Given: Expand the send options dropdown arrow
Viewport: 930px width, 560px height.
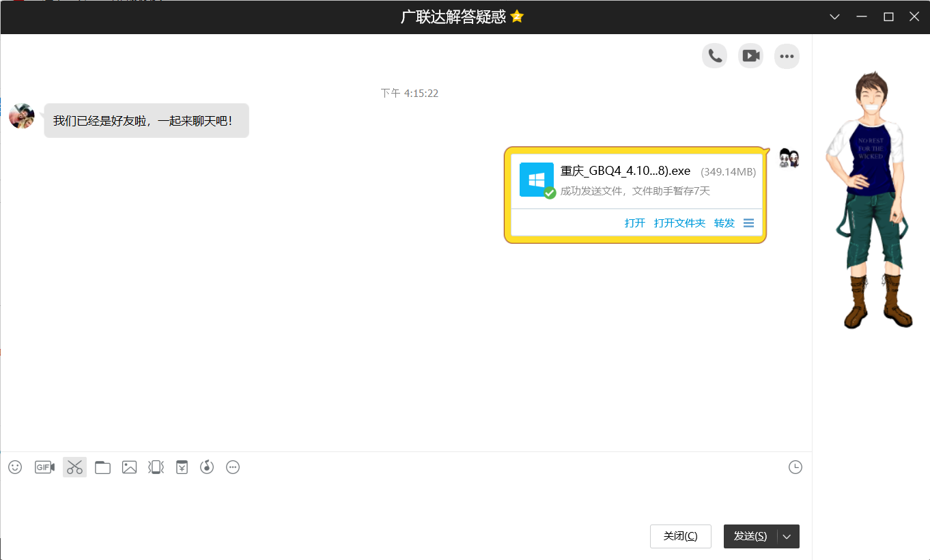Looking at the screenshot, I should coord(787,536).
